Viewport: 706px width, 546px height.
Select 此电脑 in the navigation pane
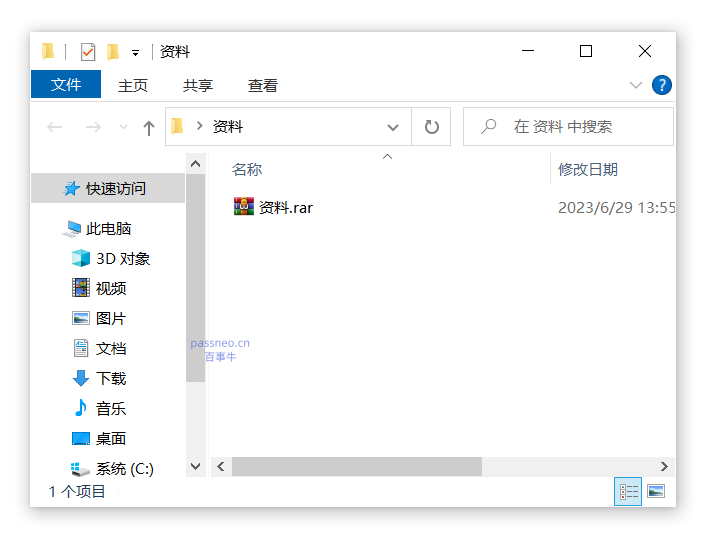coord(109,229)
